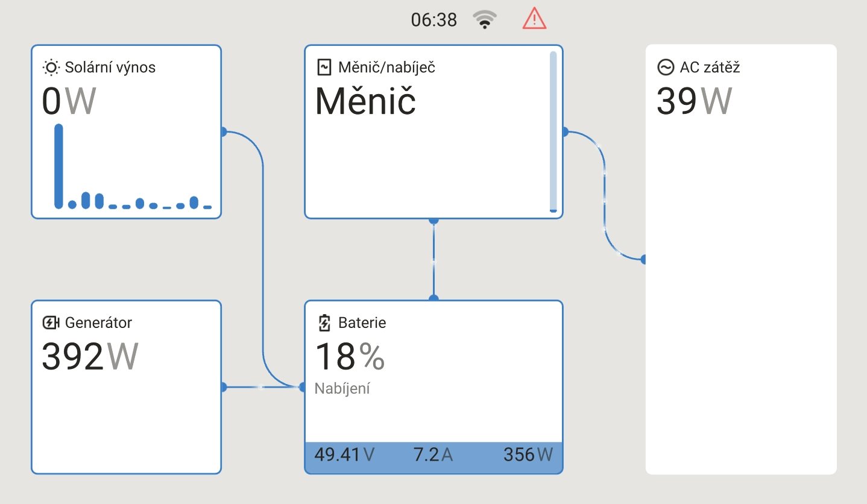
Task: Click the Nabíjení charging status label
Action: 342,388
